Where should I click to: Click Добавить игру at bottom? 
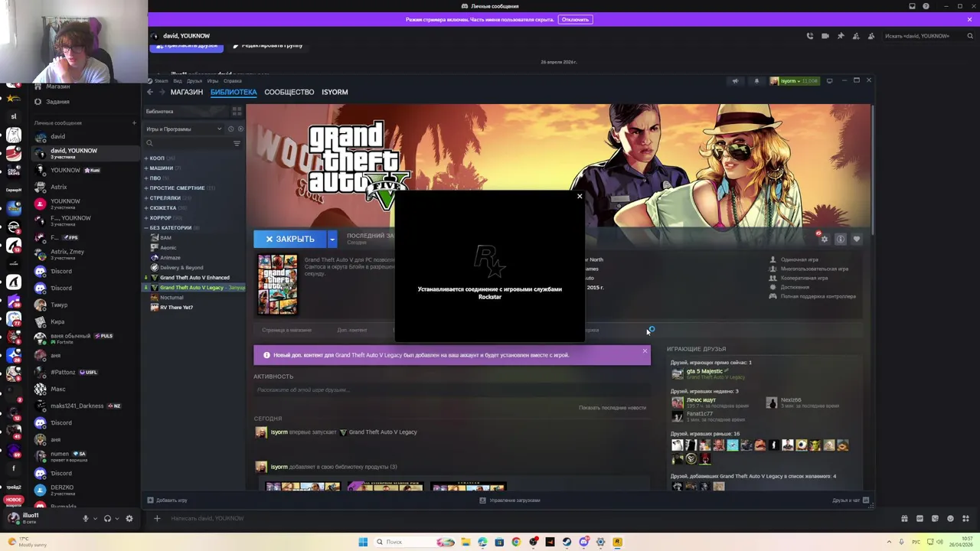point(168,500)
